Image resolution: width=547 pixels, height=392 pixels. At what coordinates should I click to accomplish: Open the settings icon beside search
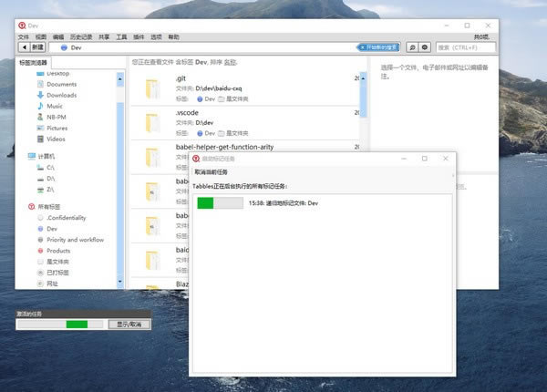[425, 46]
